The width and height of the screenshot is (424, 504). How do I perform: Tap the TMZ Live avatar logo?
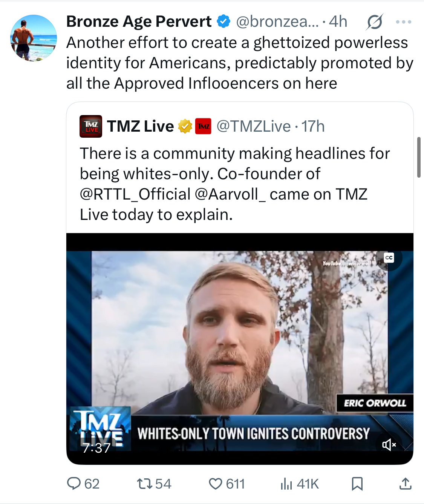pyautogui.click(x=91, y=126)
